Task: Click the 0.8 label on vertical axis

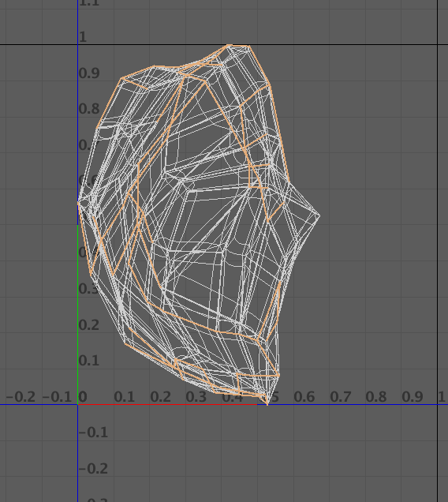Action: 89,109
